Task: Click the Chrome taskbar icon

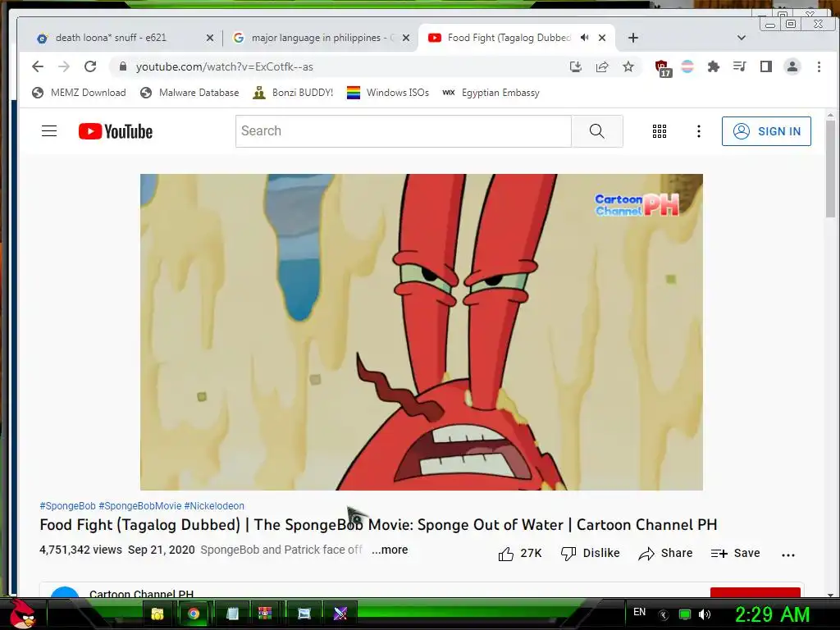Action: click(194, 614)
